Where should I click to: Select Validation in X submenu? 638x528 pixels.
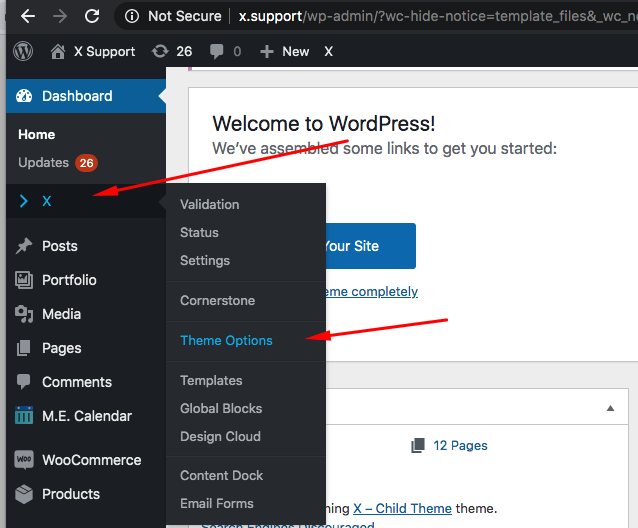[210, 204]
